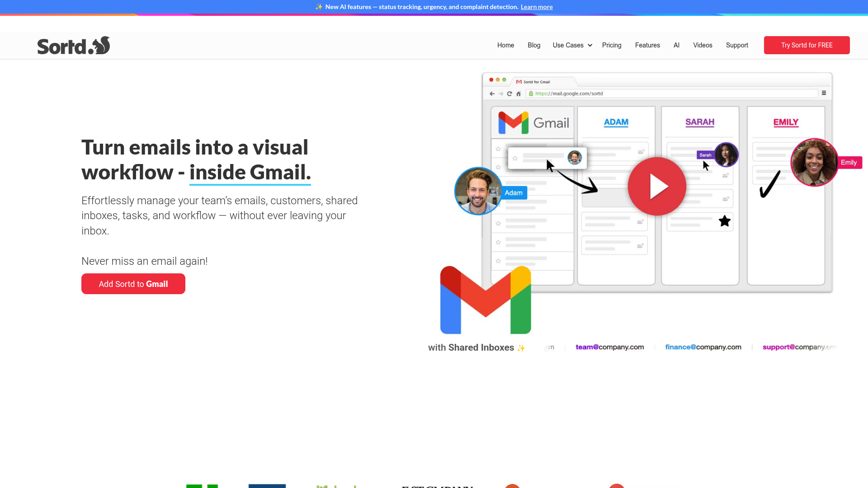Open the AI nav item
The height and width of the screenshot is (488, 868).
click(x=676, y=45)
